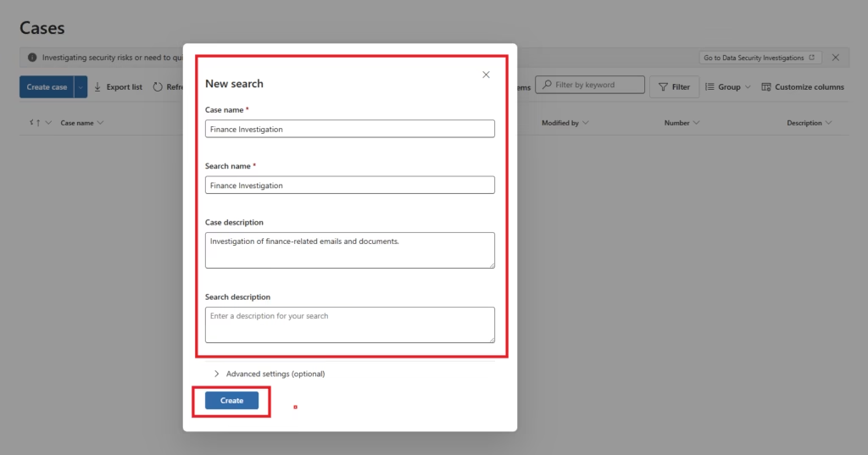
Task: Expand Advanced settings (optional)
Action: pos(270,374)
